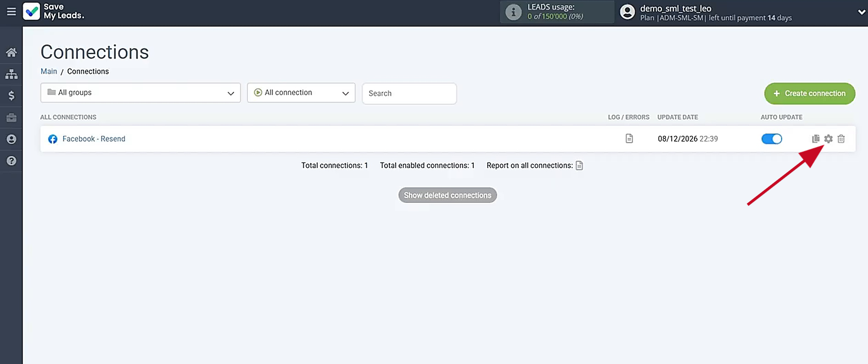Image resolution: width=868 pixels, height=364 pixels.
Task: Click the demo_sml_test_leo username
Action: point(676,8)
